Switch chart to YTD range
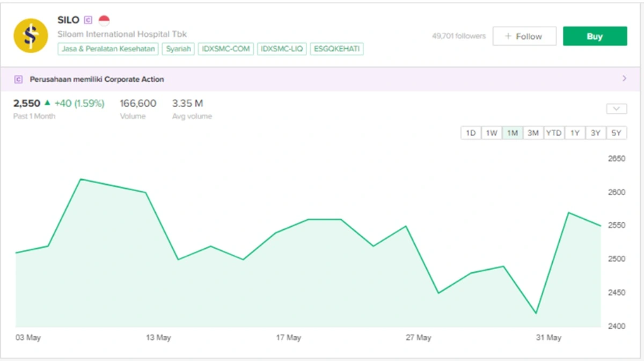This screenshot has height=361, width=644. [554, 133]
